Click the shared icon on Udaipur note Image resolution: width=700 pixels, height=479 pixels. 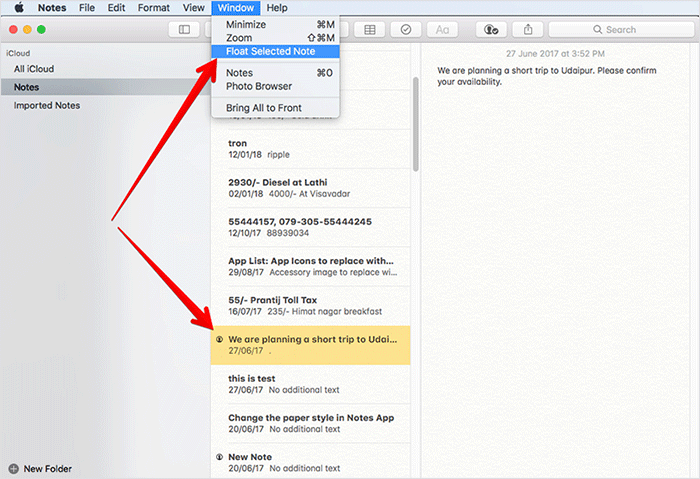(219, 339)
